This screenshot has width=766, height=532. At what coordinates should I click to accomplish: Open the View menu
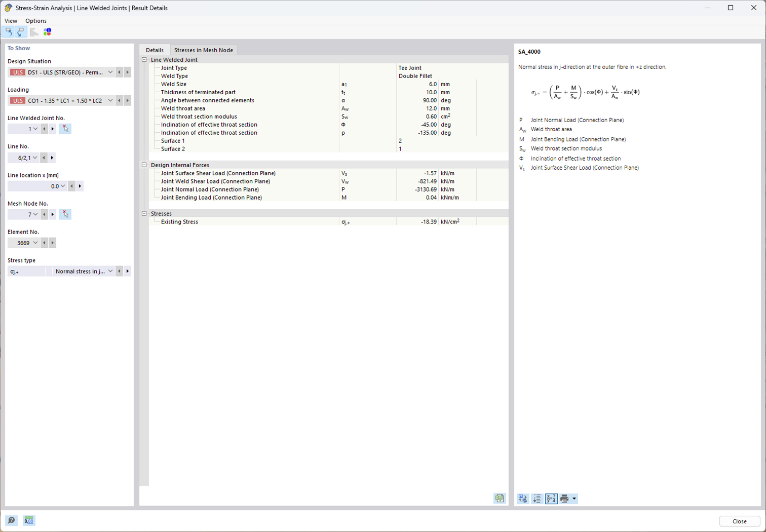click(x=11, y=21)
